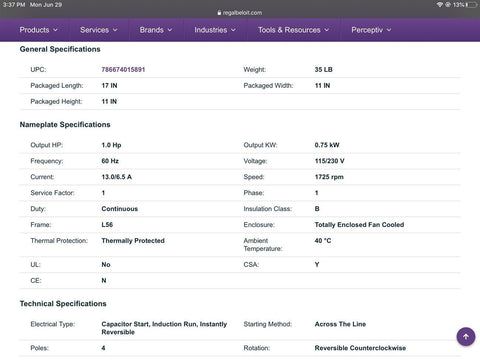Image resolution: width=480 pixels, height=360 pixels.
Task: Tap the lock icon beside regalbeloit.com
Action: point(219,13)
